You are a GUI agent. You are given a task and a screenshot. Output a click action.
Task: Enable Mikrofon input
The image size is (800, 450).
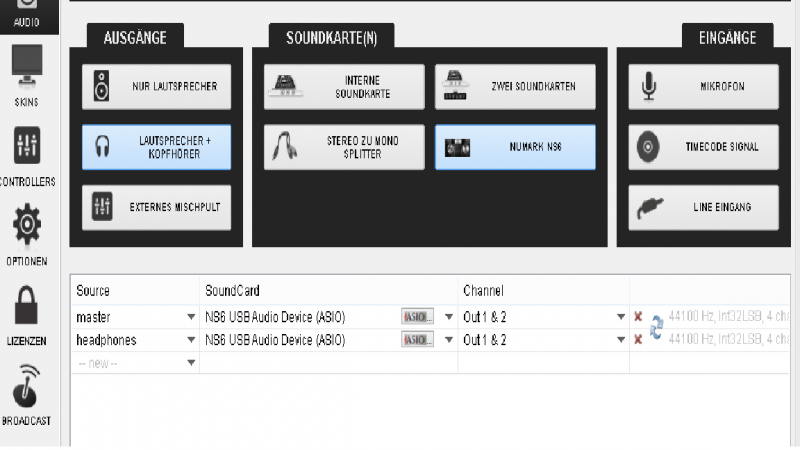coord(704,87)
